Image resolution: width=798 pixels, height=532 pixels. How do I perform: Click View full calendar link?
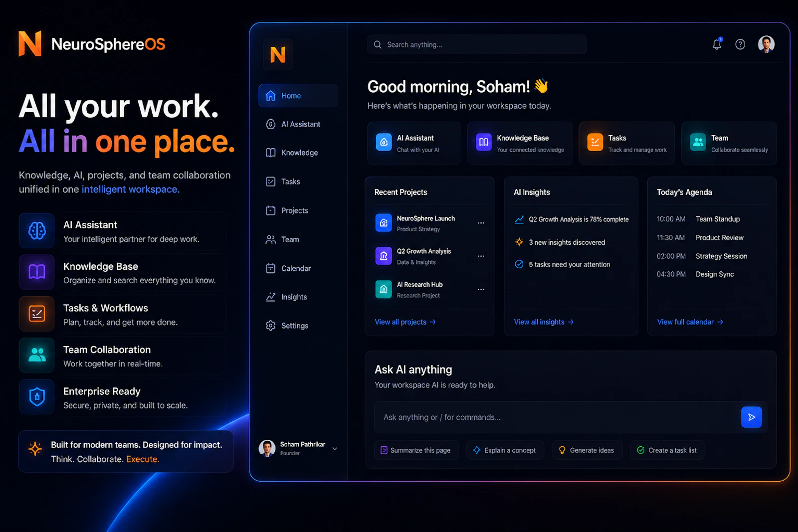click(x=690, y=322)
